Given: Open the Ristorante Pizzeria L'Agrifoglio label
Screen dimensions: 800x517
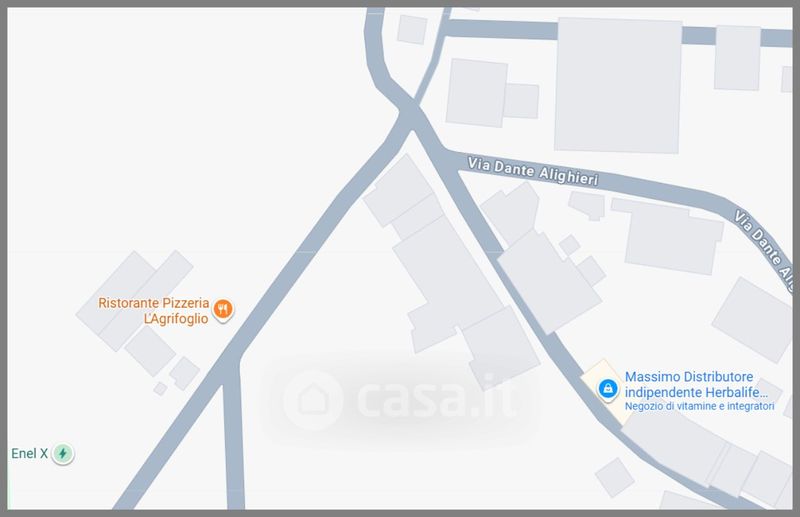Looking at the screenshot, I should pos(154,311).
